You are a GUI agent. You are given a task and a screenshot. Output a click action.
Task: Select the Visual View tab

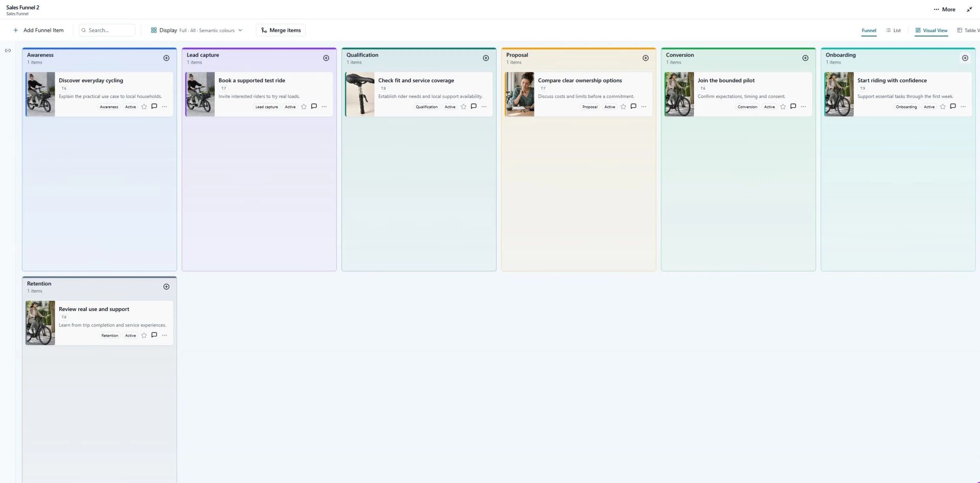tap(932, 31)
